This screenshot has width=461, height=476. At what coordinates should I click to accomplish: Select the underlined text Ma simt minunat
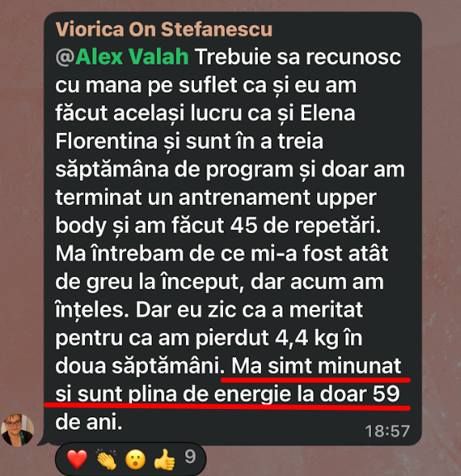point(316,366)
